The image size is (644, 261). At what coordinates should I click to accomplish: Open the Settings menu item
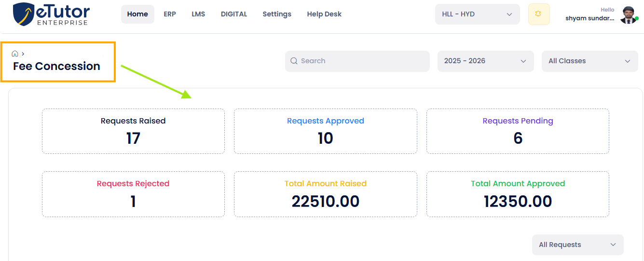click(x=277, y=14)
